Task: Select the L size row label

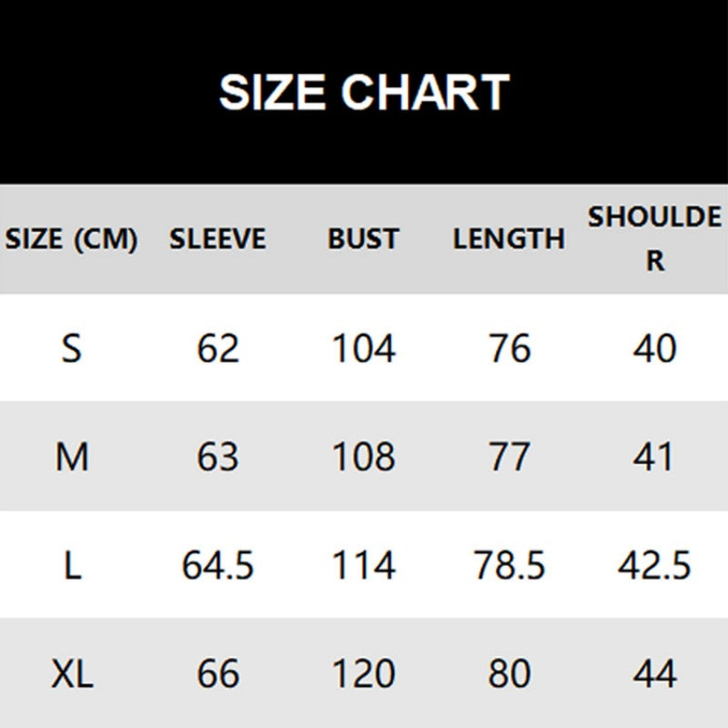Action: pyautogui.click(x=72, y=566)
